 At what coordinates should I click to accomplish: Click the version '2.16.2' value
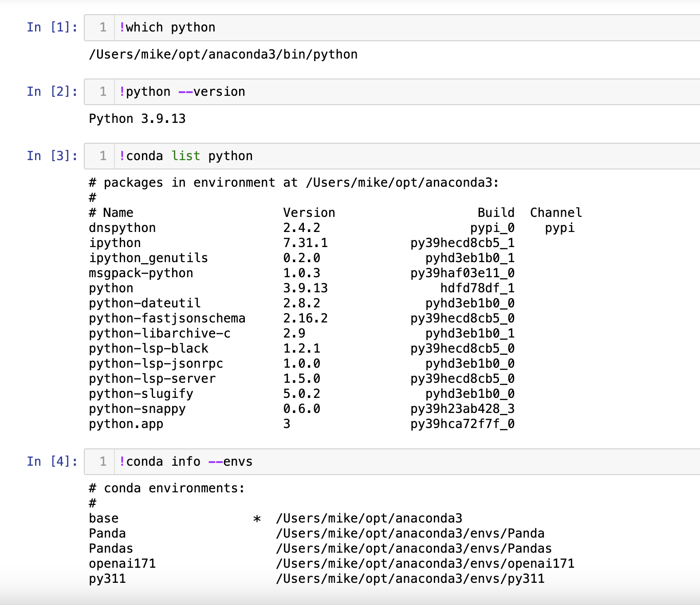(306, 318)
